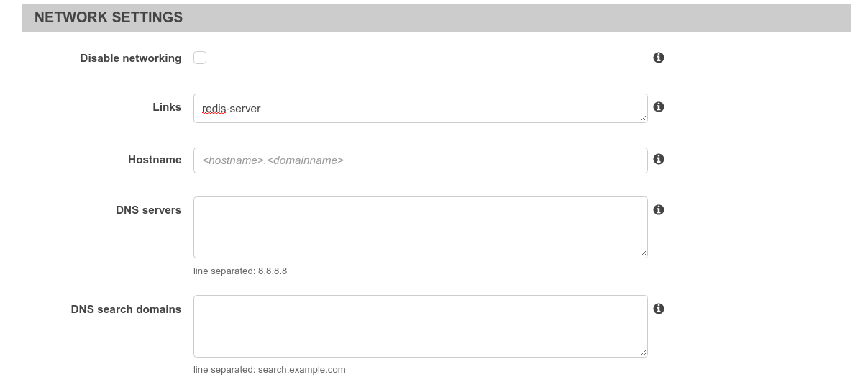
Task: Focus the Links text area
Action: [x=420, y=108]
